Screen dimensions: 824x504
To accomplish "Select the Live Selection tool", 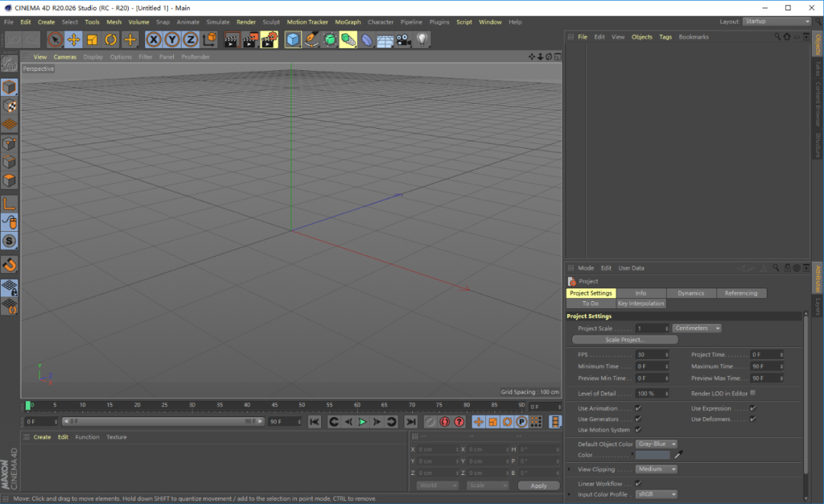I will 55,40.
